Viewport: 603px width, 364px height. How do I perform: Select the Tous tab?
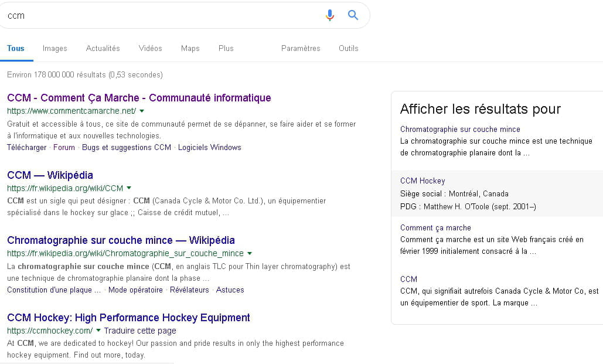[16, 48]
